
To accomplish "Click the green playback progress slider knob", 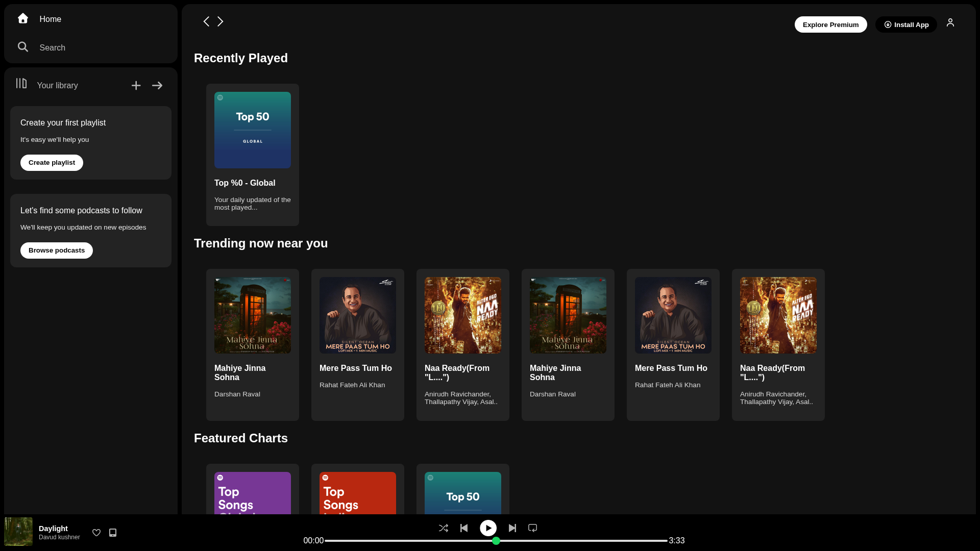I will click(496, 541).
